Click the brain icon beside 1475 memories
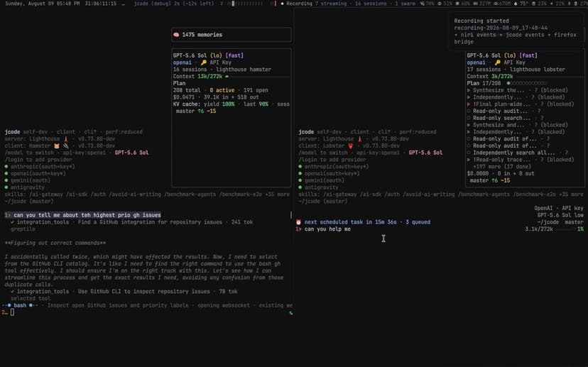The width and height of the screenshot is (588, 367). point(176,35)
